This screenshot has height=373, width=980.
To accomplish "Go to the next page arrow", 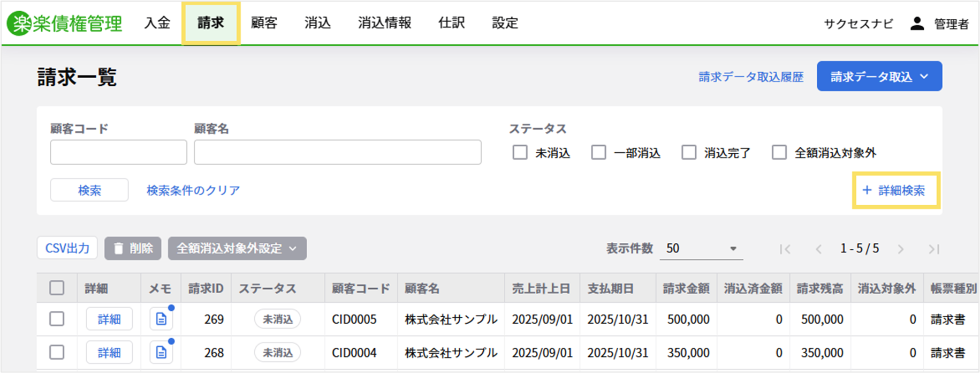I will tap(901, 249).
